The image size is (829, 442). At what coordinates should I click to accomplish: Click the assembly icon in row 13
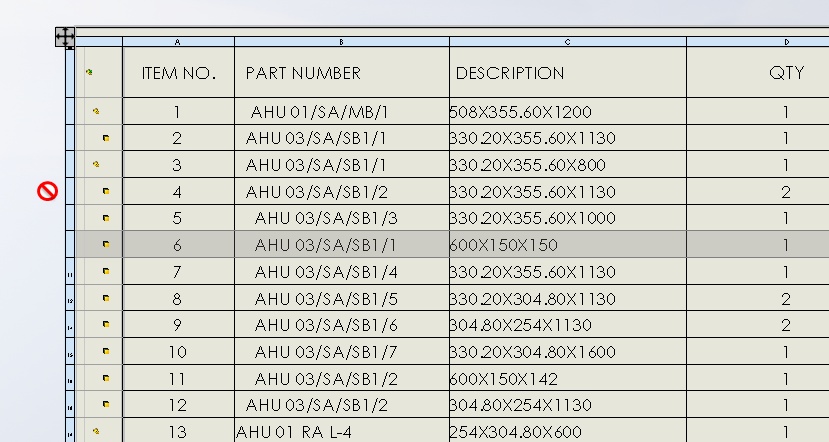point(96,431)
